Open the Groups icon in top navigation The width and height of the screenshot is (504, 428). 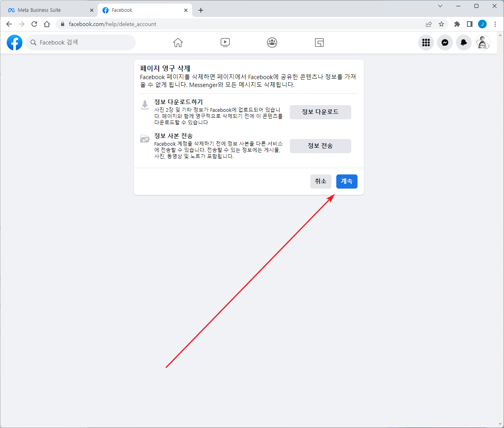[x=272, y=43]
